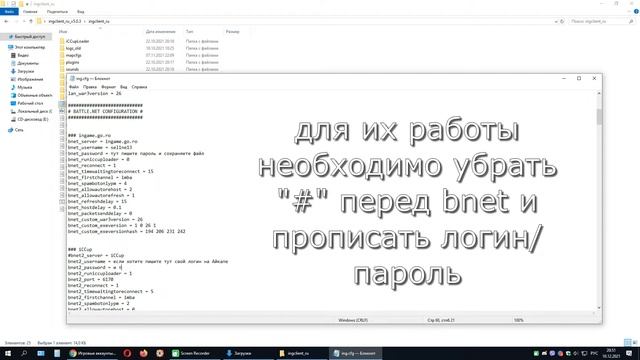Click the bnet_password line in Notepad
640x360 pixels.
136,153
